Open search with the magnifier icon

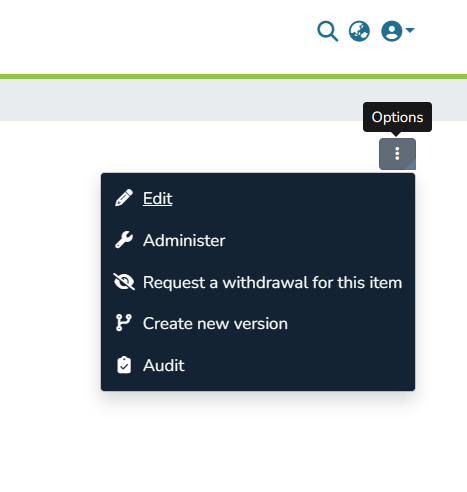pos(327,31)
